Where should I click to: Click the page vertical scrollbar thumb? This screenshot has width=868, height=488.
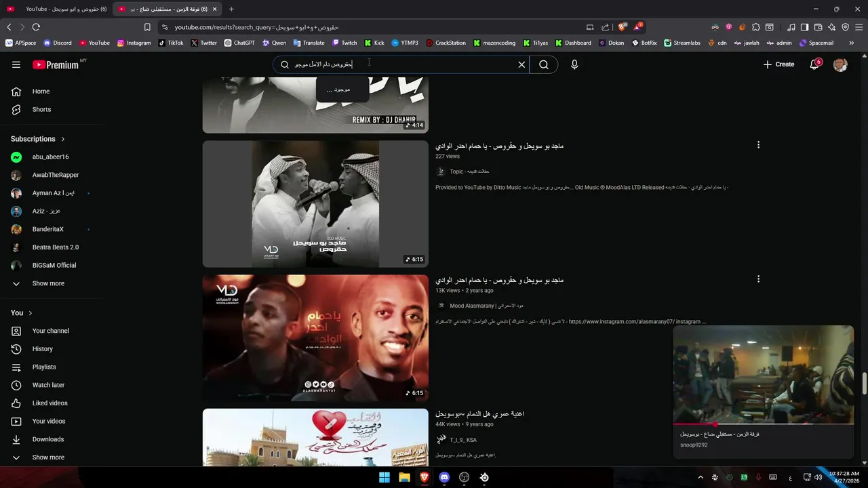point(864,383)
